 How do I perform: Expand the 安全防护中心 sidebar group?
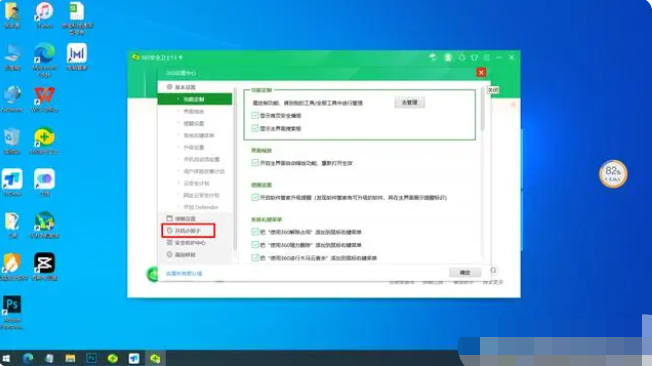coord(195,242)
